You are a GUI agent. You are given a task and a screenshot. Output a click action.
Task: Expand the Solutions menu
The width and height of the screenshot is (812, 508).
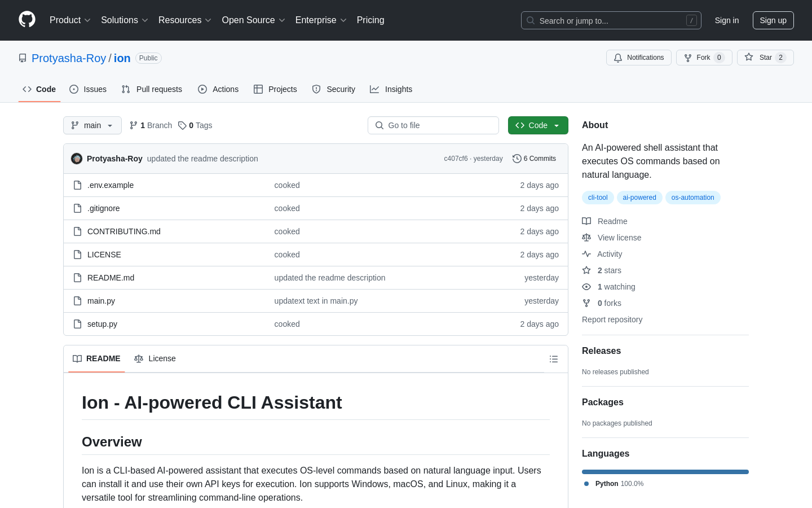point(125,20)
